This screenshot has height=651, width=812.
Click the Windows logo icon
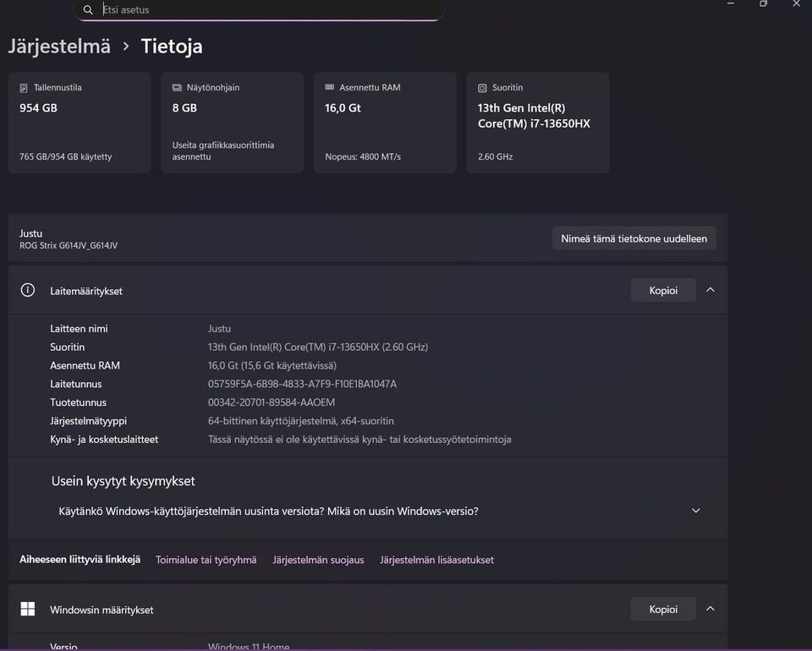(x=28, y=610)
